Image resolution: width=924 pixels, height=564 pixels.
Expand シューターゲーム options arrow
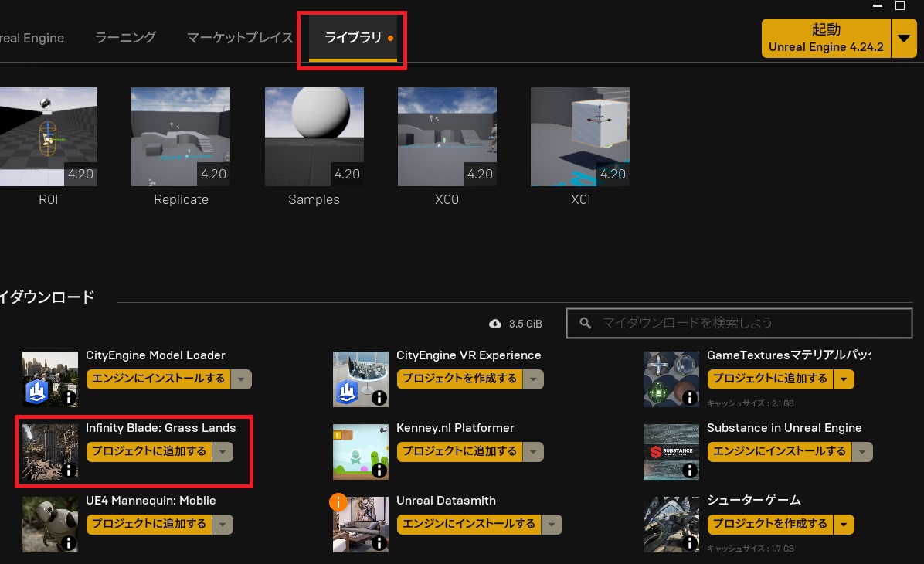click(x=844, y=524)
